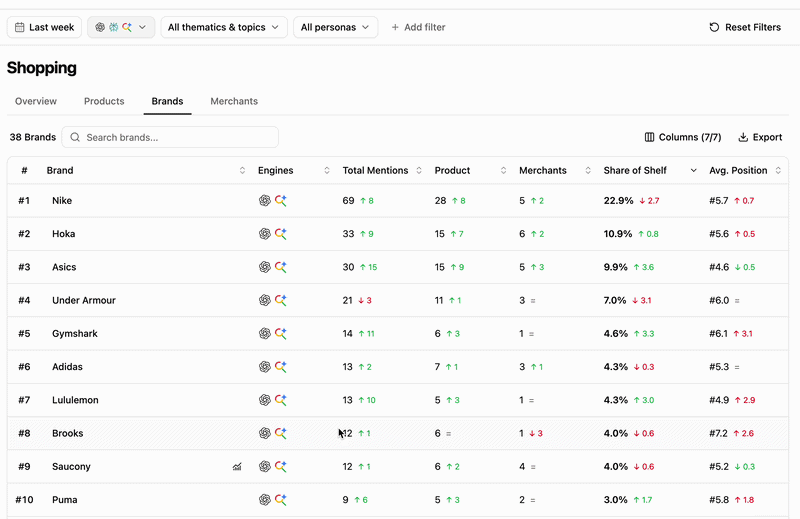Select the Asics brand name
Image resolution: width=800 pixels, height=519 pixels.
coord(64,267)
